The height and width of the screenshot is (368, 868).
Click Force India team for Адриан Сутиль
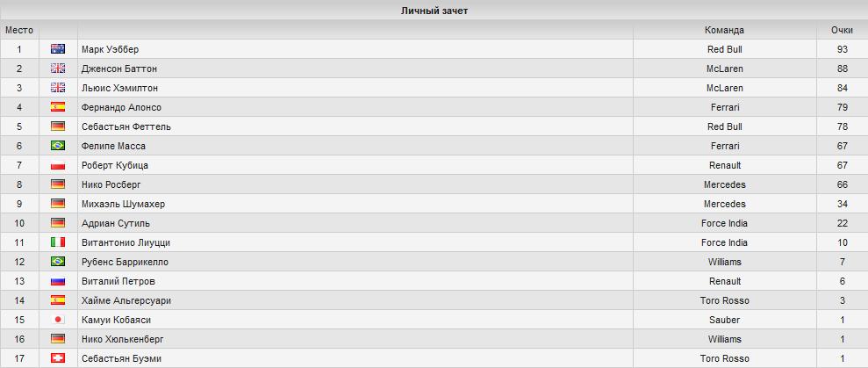point(724,223)
